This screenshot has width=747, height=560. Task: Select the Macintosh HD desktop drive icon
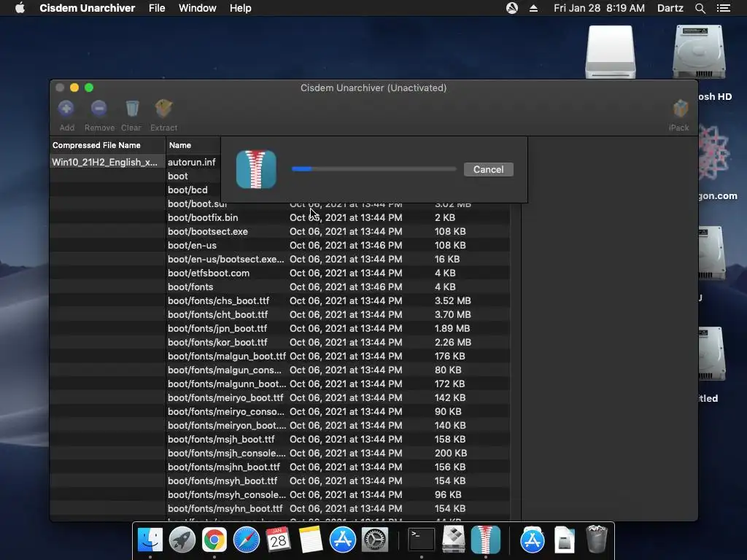699,52
